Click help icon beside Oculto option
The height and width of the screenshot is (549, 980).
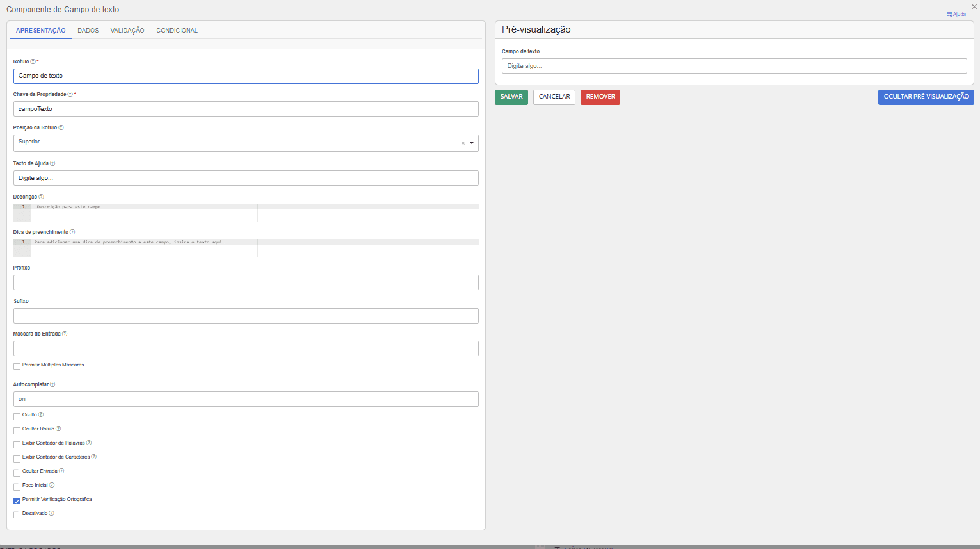41,414
